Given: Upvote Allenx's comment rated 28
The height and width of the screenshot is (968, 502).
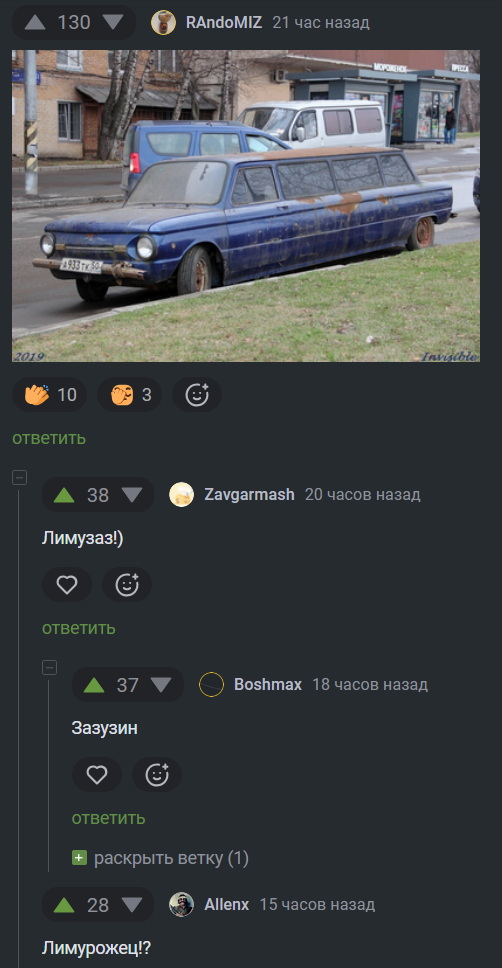Looking at the screenshot, I should (64, 906).
